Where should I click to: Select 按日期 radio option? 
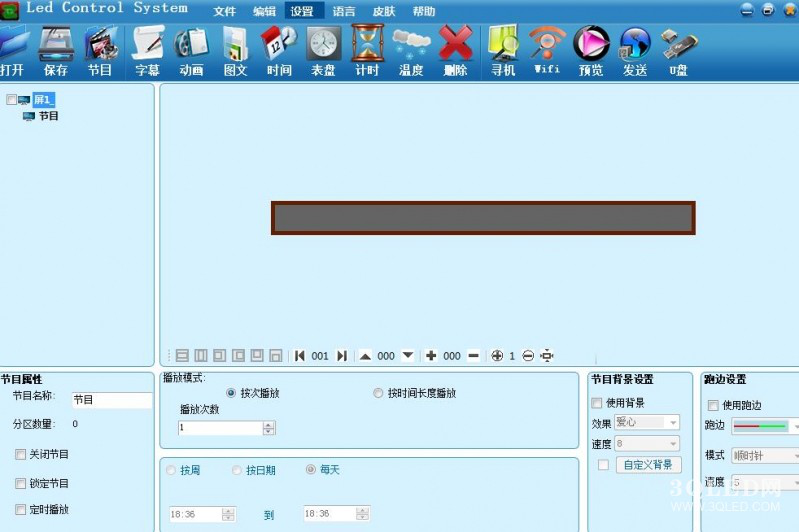tap(236, 470)
